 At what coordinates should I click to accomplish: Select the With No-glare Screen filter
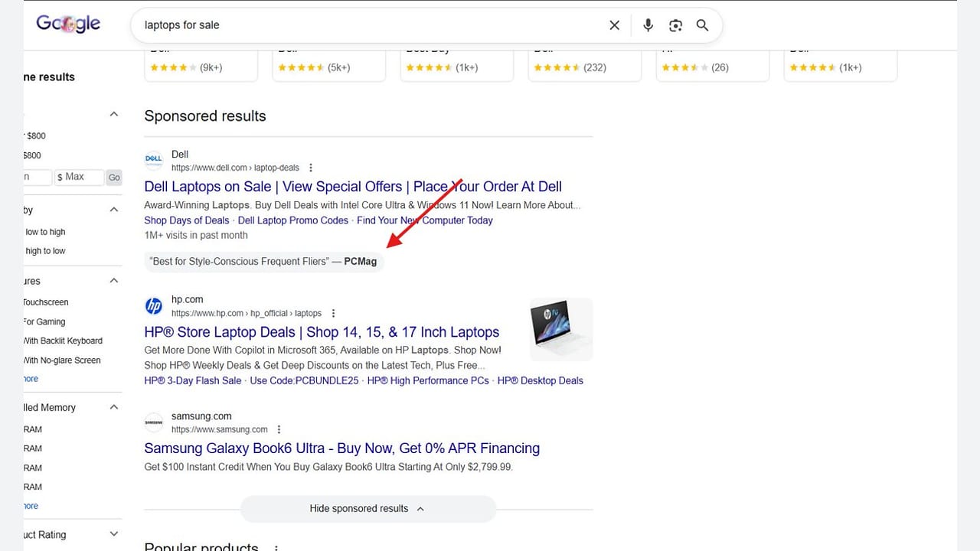point(62,360)
